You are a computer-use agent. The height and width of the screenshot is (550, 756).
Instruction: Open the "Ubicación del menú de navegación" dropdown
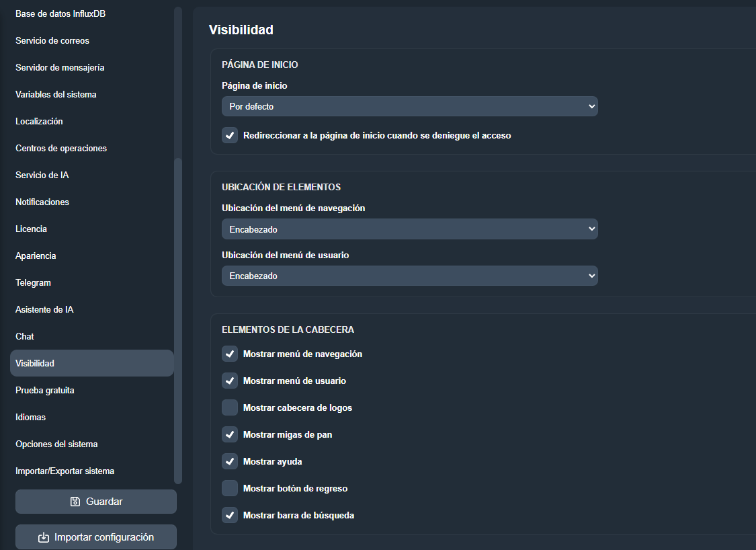point(410,229)
